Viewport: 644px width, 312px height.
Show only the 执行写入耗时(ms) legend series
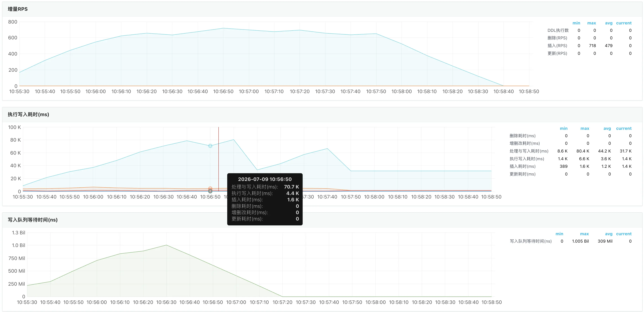[x=527, y=159]
